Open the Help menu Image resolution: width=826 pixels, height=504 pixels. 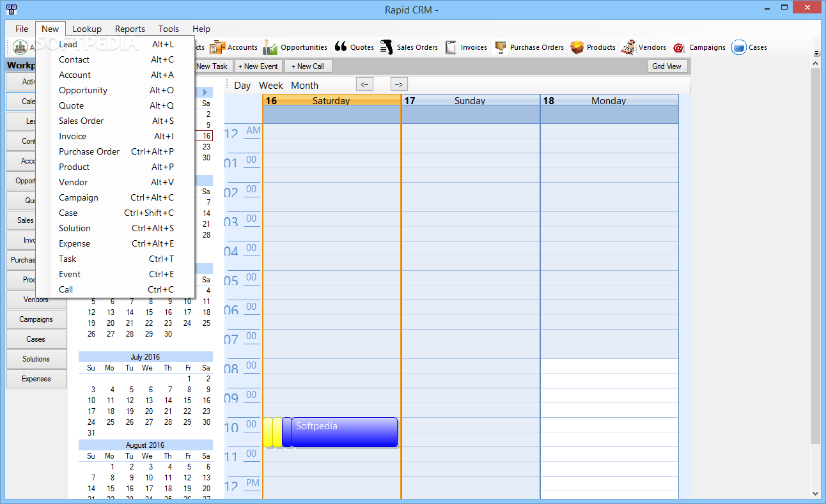click(x=201, y=29)
